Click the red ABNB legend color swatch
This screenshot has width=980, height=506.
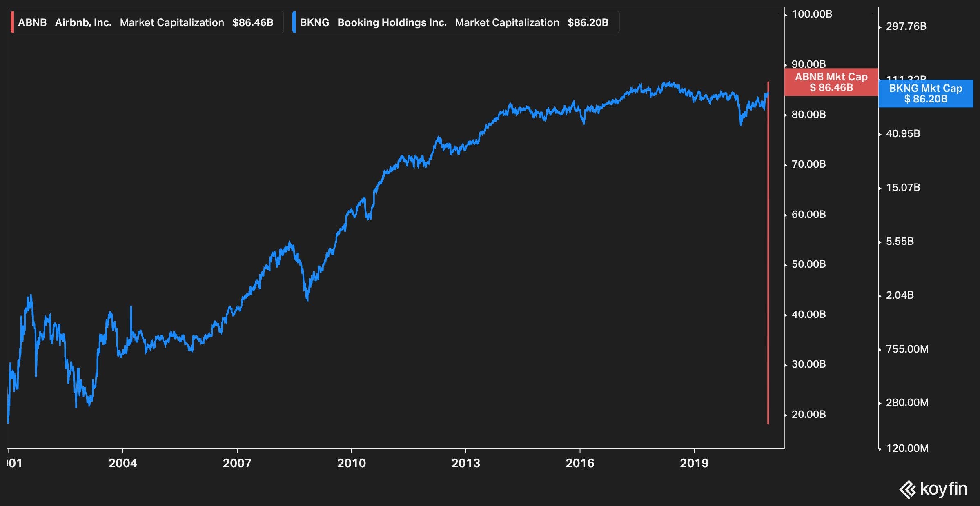(x=12, y=22)
